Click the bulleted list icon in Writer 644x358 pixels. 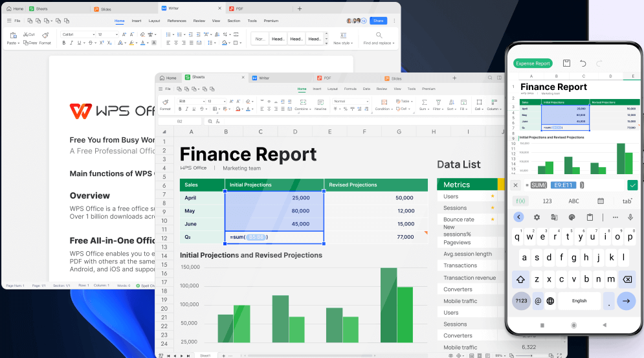tap(168, 34)
